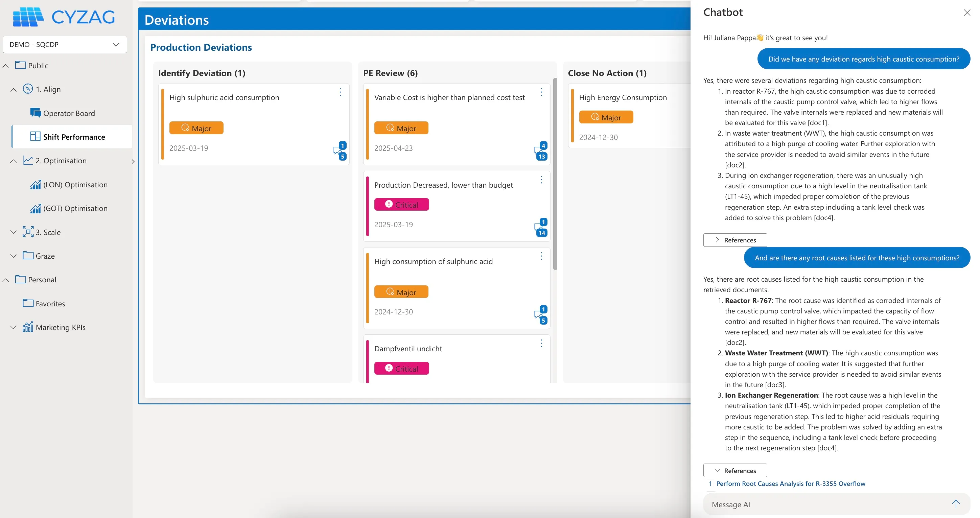Open the DEMO - SQCDP workspace dropdown
Viewport: 980px width, 518px height.
(x=65, y=45)
